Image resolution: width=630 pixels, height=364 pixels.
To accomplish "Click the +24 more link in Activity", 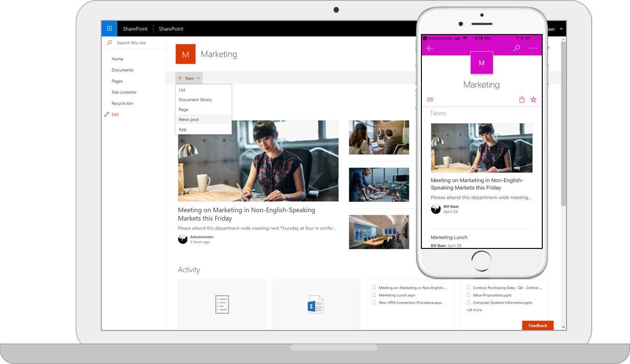I will (x=473, y=309).
